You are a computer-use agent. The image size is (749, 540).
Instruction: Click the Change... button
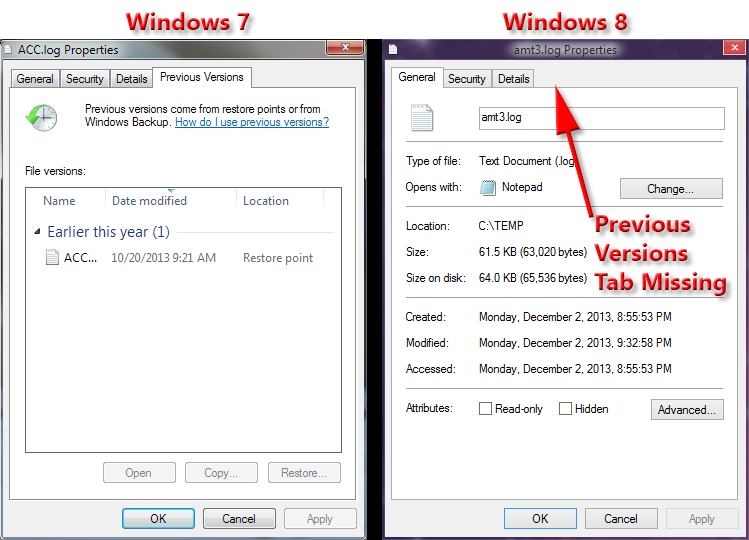pyautogui.click(x=671, y=189)
